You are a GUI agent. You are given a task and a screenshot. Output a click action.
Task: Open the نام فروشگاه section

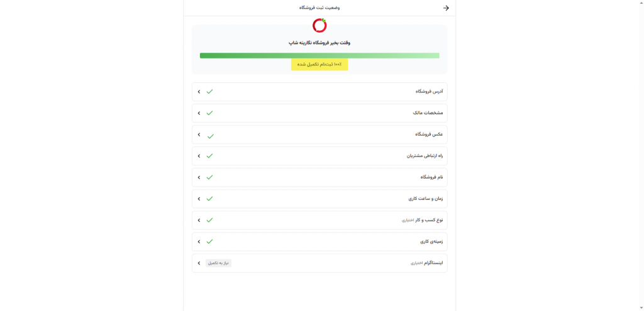tap(431, 177)
